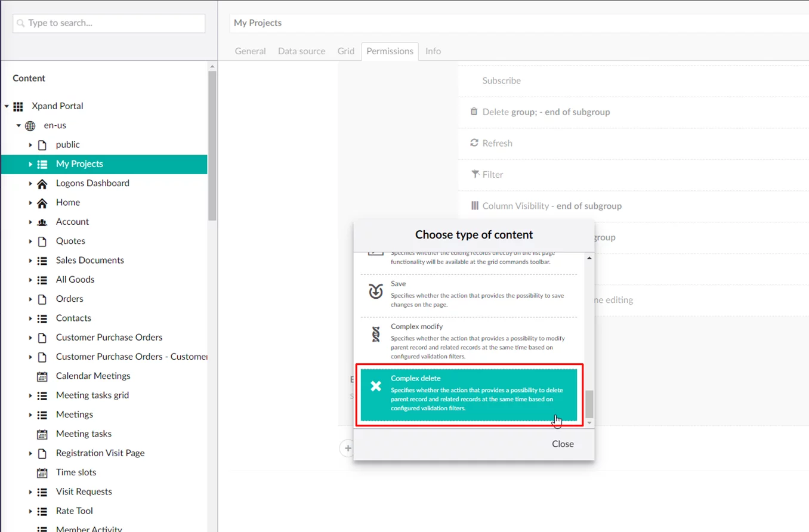Click the Calendar Meetings calendar icon
This screenshot has width=809, height=532.
tap(42, 376)
